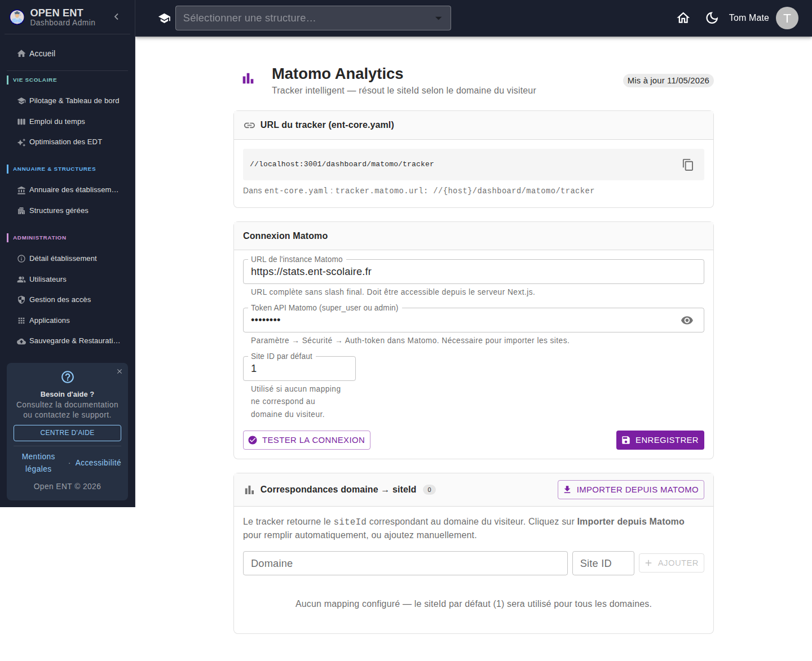Click the Structures gérées building icon

(x=21, y=211)
